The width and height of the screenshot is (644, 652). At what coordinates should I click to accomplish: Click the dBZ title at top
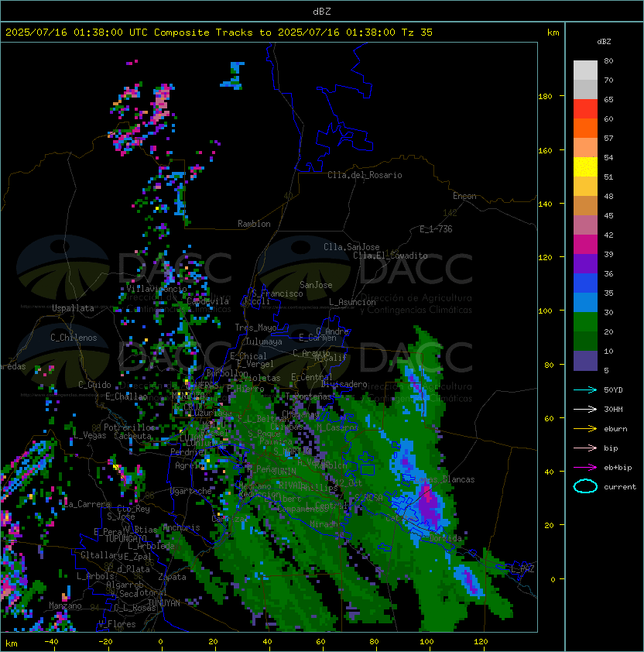point(322,12)
